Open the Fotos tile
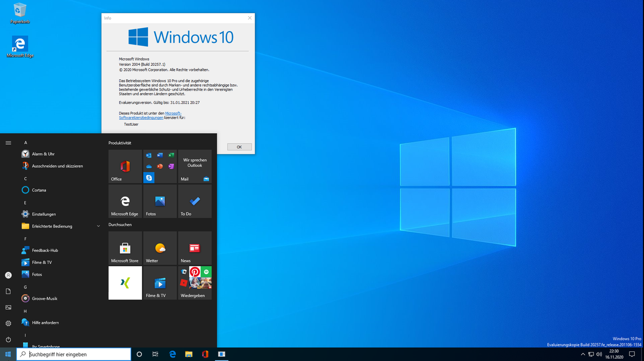The image size is (644, 361). pos(160,201)
